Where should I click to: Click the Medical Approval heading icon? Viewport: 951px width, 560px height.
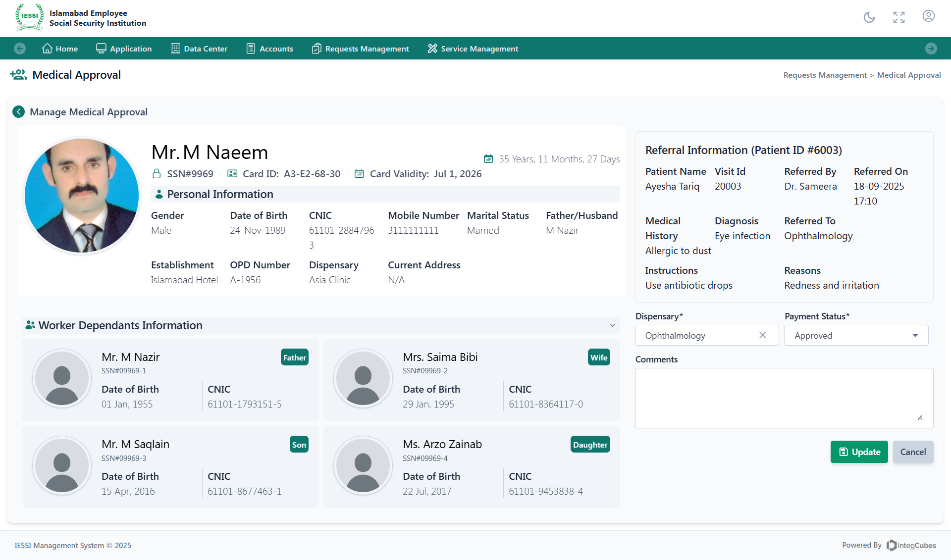(18, 75)
